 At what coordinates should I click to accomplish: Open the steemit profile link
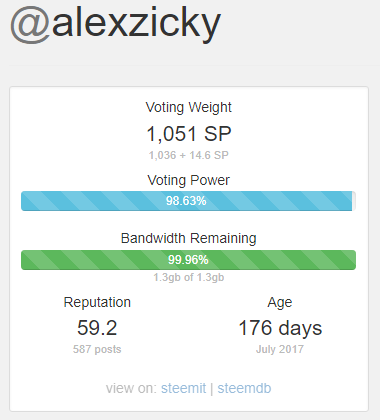click(183, 388)
